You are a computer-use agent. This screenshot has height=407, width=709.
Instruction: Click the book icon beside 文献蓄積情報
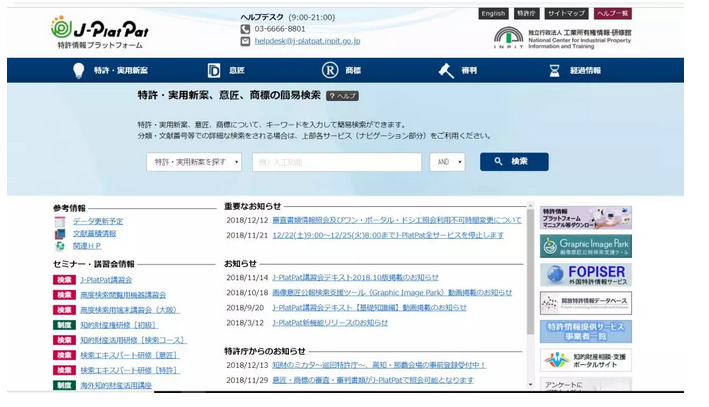(60, 234)
